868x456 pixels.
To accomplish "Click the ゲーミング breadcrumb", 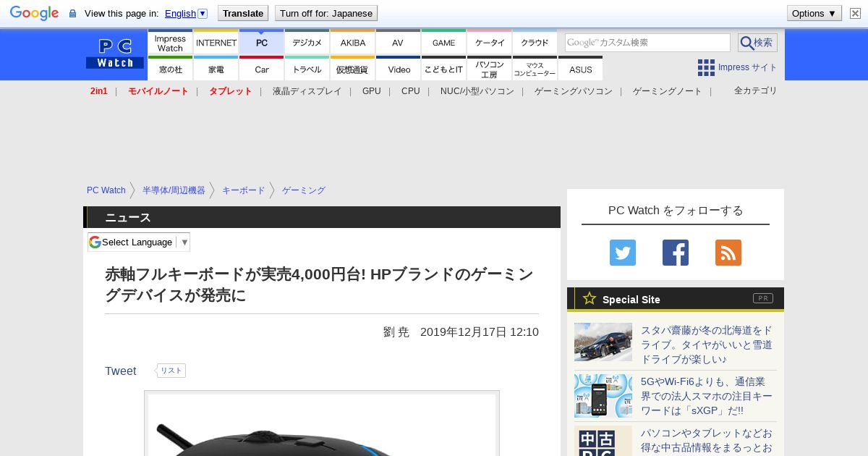I will tap(304, 190).
